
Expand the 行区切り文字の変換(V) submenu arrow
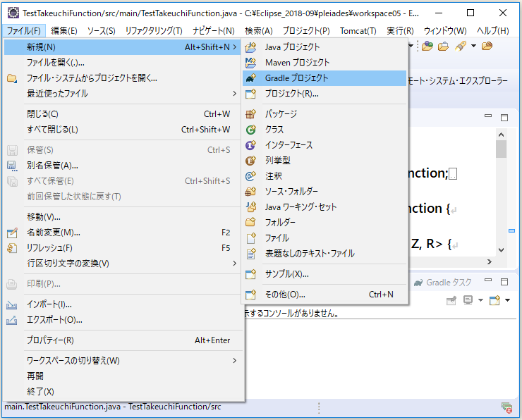click(x=235, y=264)
